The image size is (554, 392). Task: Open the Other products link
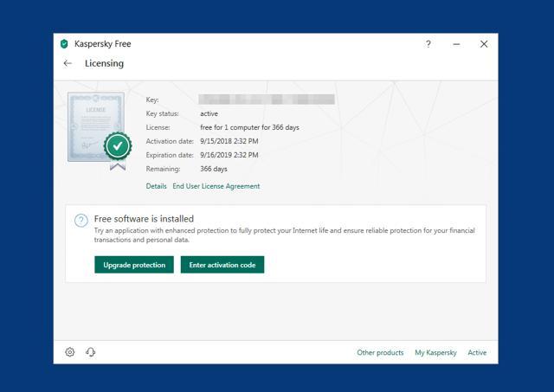point(380,353)
